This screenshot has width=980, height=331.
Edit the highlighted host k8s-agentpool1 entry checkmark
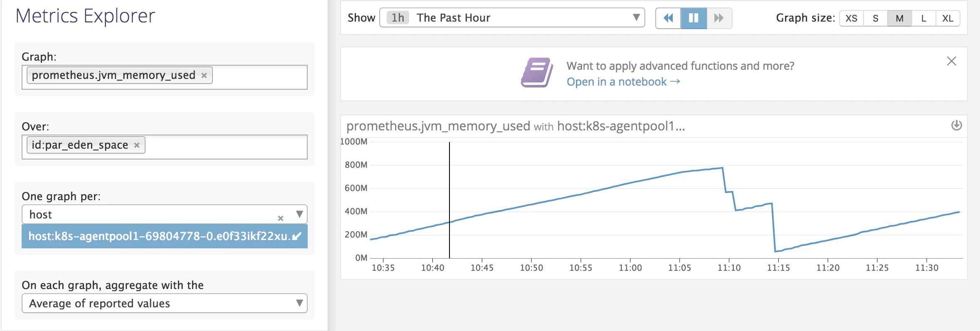[x=296, y=237]
